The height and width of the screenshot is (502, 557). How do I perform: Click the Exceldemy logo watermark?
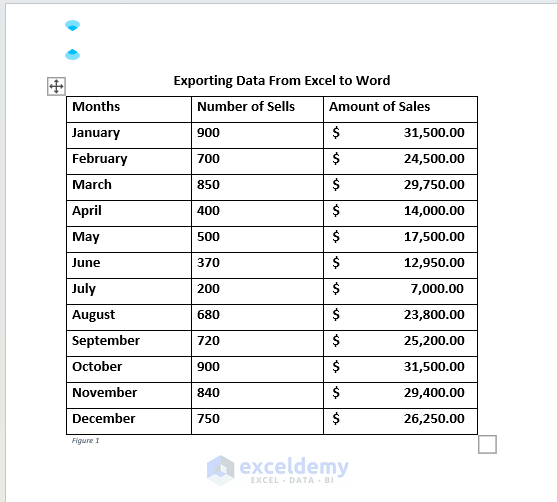tap(277, 470)
